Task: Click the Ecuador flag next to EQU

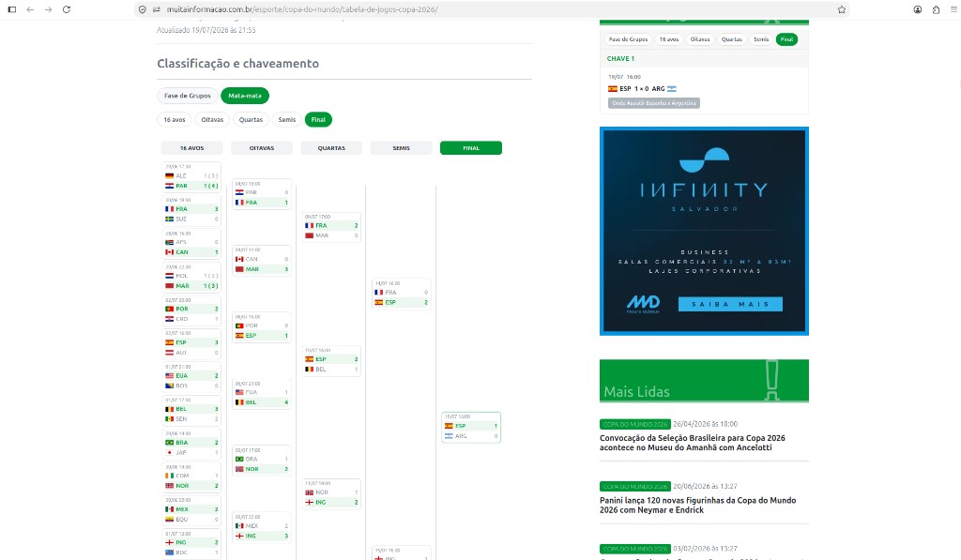Action: coord(169,520)
